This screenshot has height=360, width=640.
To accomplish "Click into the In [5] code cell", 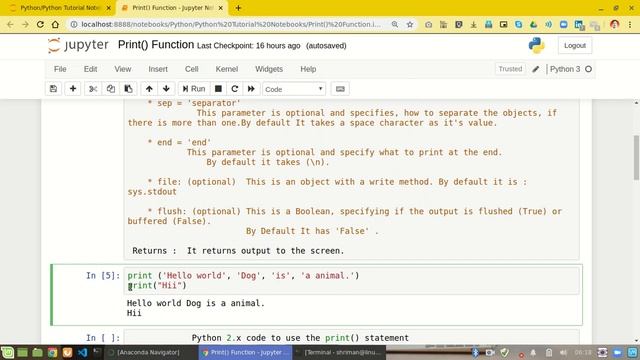I will click(x=352, y=280).
